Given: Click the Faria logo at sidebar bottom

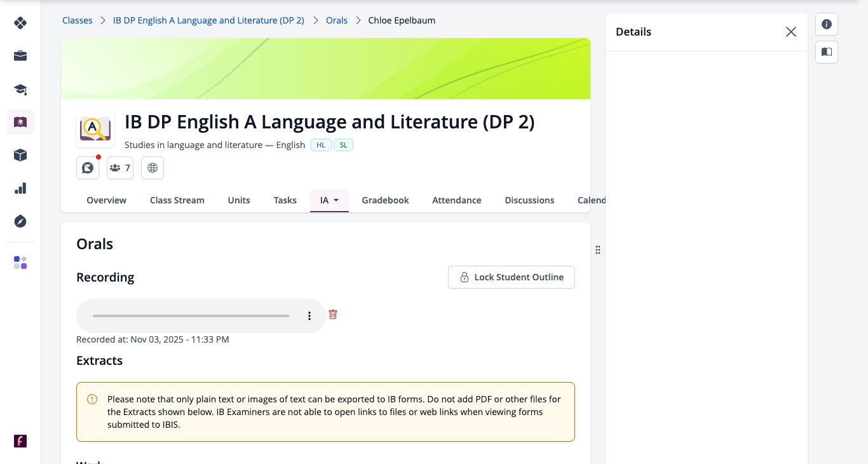Looking at the screenshot, I should pos(20,441).
